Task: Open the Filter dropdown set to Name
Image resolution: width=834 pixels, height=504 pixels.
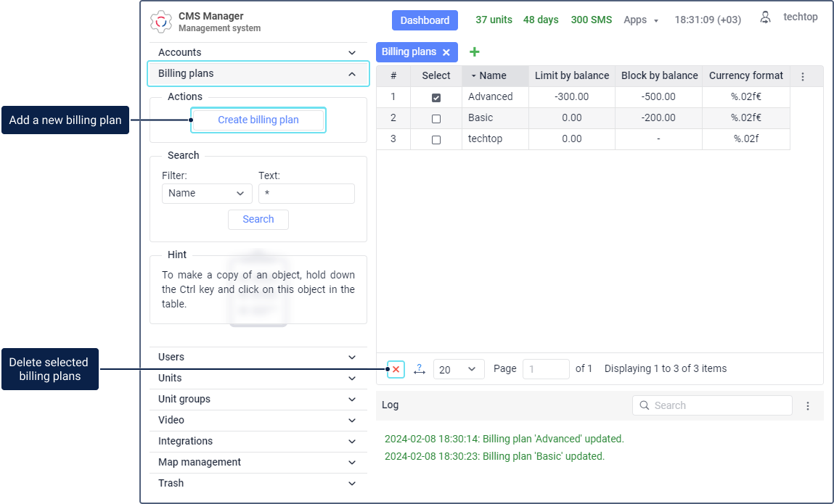Action: [207, 194]
